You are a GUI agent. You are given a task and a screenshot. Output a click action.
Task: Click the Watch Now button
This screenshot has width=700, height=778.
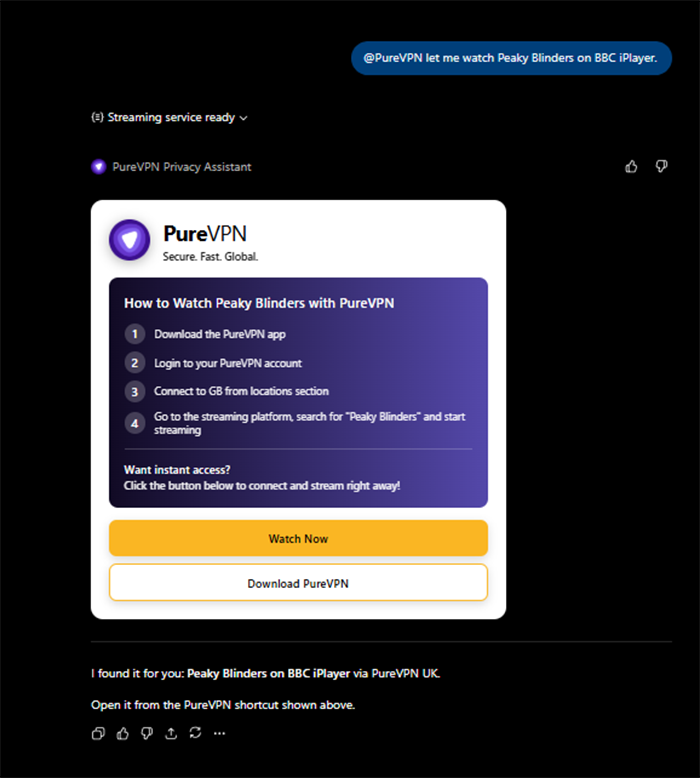pos(298,538)
